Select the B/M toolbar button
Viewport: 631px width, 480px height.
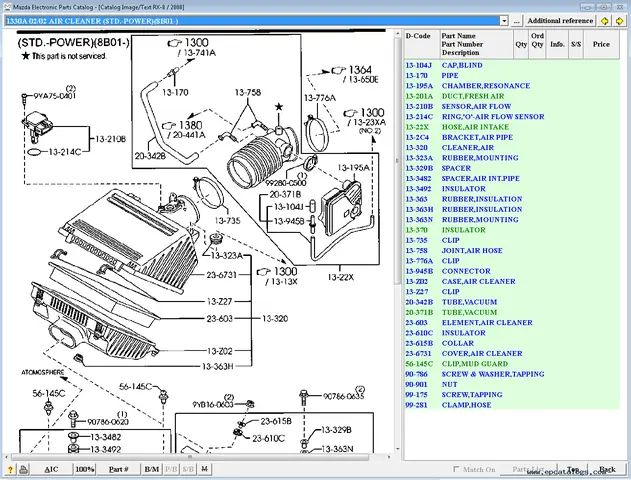coord(151,469)
